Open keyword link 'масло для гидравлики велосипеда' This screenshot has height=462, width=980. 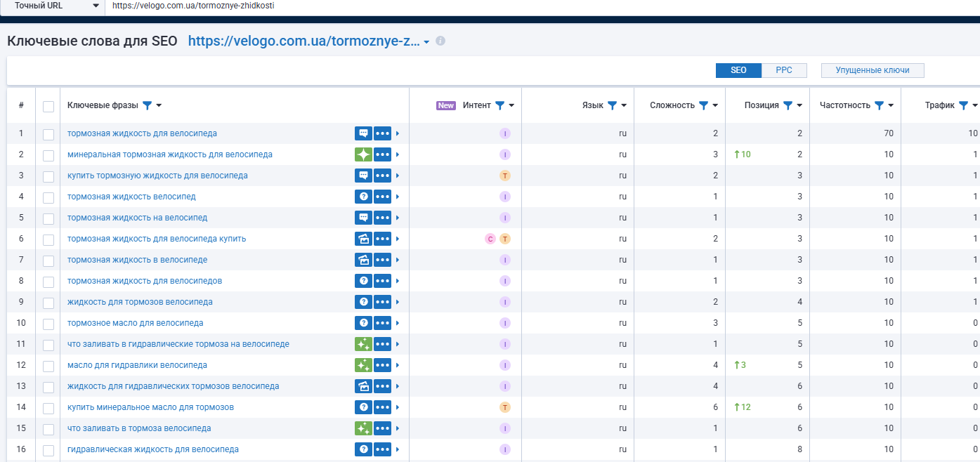(137, 365)
